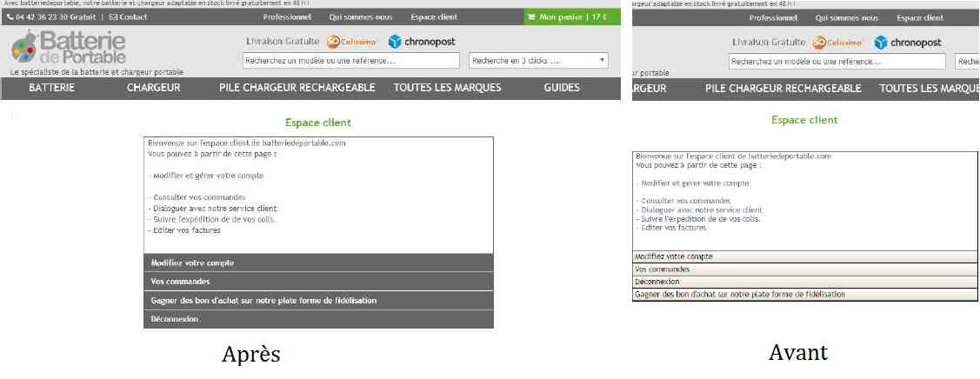The image size is (980, 379).
Task: Open Espace client link in Après top bar
Action: pos(434,17)
